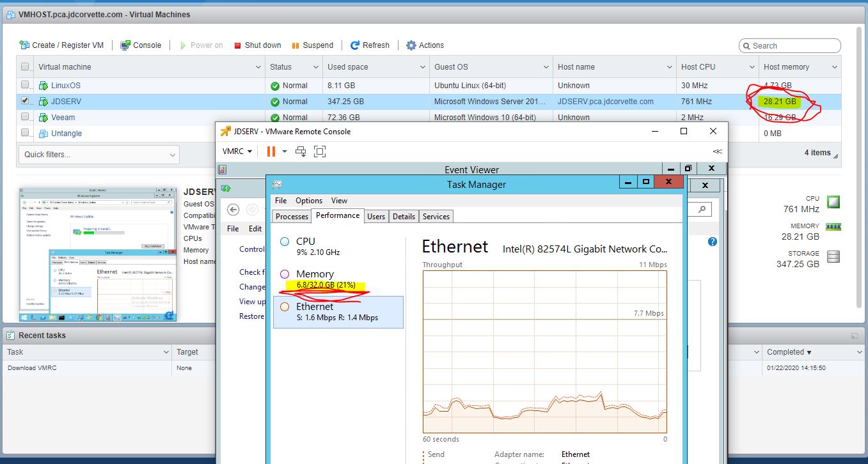Click the orange pause icon in VMRC
The width and height of the screenshot is (868, 464).
(x=271, y=151)
